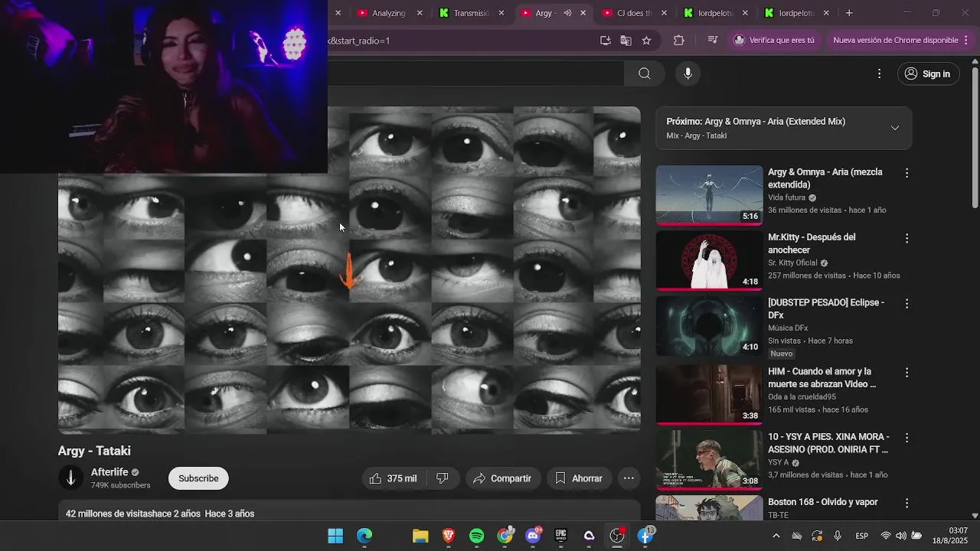Click the YouTube search magnifier icon
This screenshot has width=980, height=551.
pos(645,73)
